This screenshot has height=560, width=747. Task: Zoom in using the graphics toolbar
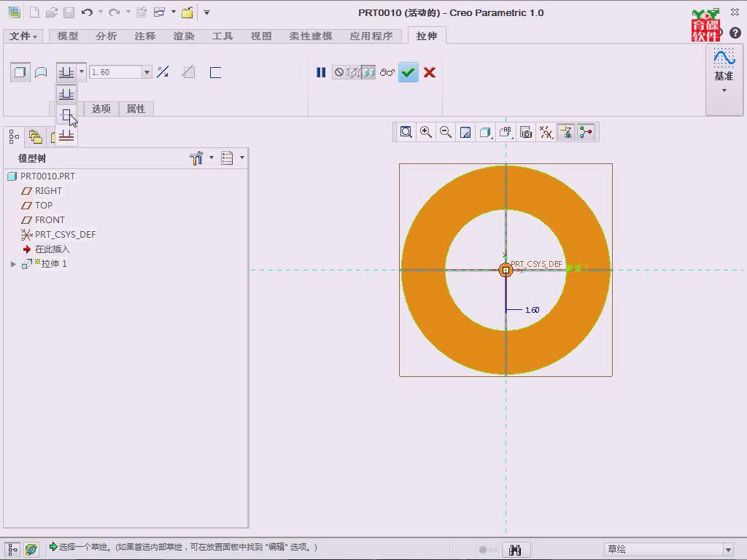tap(426, 133)
